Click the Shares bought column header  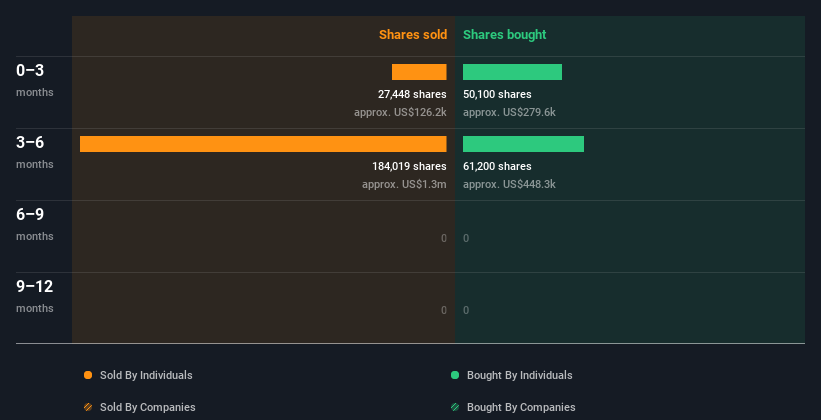coord(504,35)
